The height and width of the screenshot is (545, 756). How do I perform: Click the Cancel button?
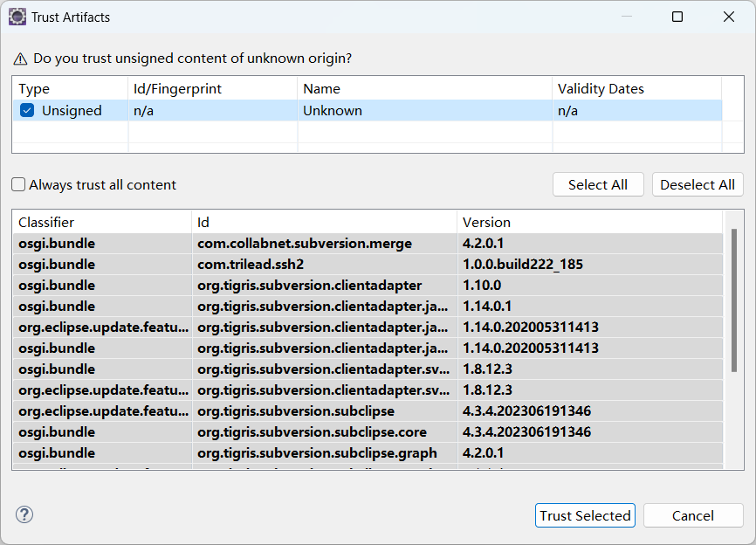[693, 515]
